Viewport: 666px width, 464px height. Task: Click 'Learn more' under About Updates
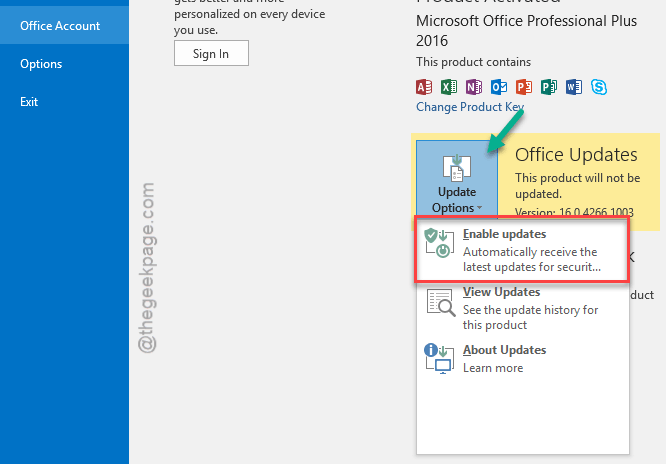tap(493, 368)
